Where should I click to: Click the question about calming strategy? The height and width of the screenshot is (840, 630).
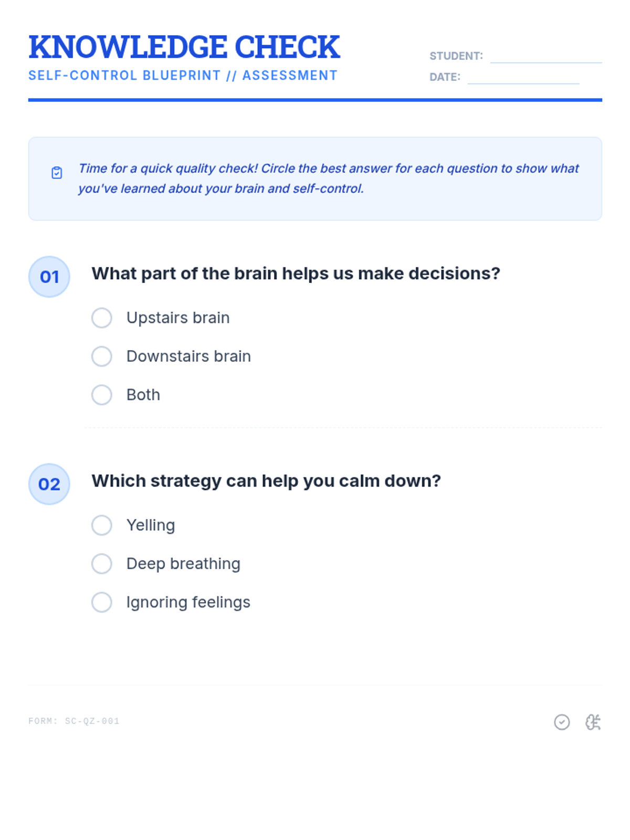tap(266, 481)
